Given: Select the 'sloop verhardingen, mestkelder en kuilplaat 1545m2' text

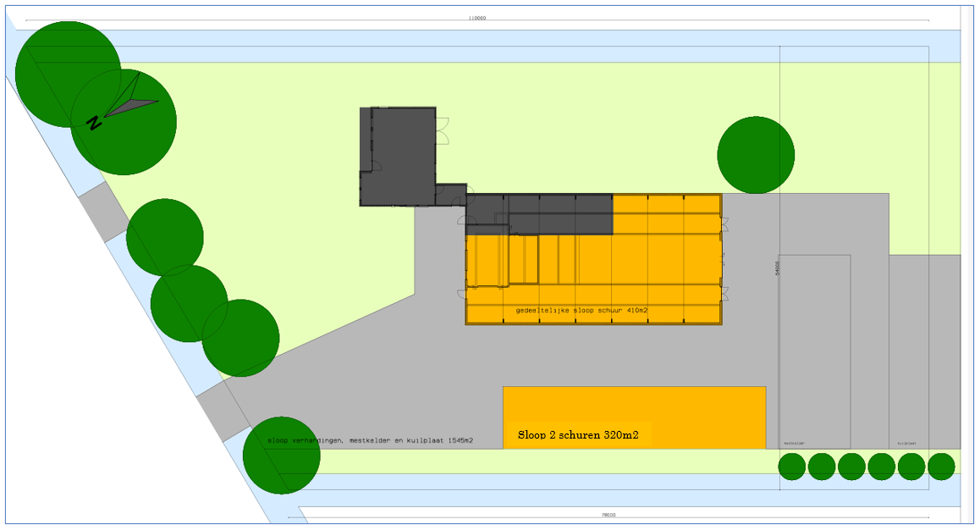Looking at the screenshot, I should click(370, 440).
